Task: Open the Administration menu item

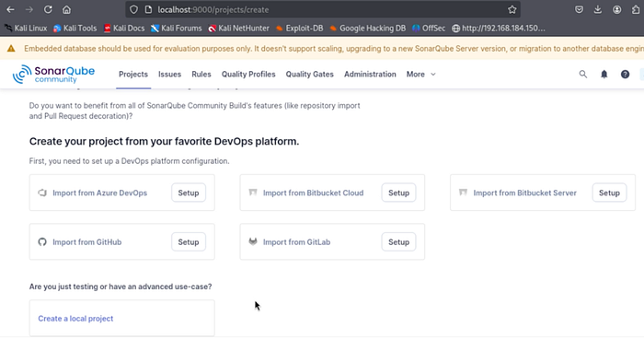Action: 370,74
